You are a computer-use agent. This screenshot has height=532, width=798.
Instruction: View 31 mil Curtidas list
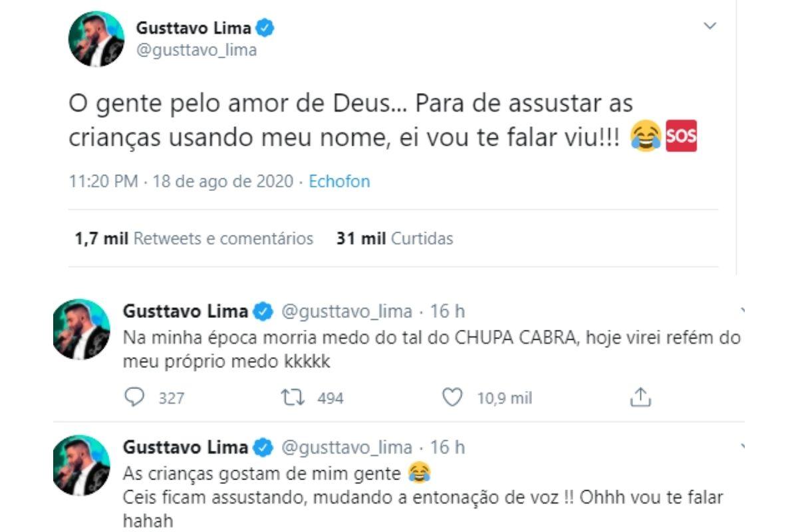[x=395, y=239]
